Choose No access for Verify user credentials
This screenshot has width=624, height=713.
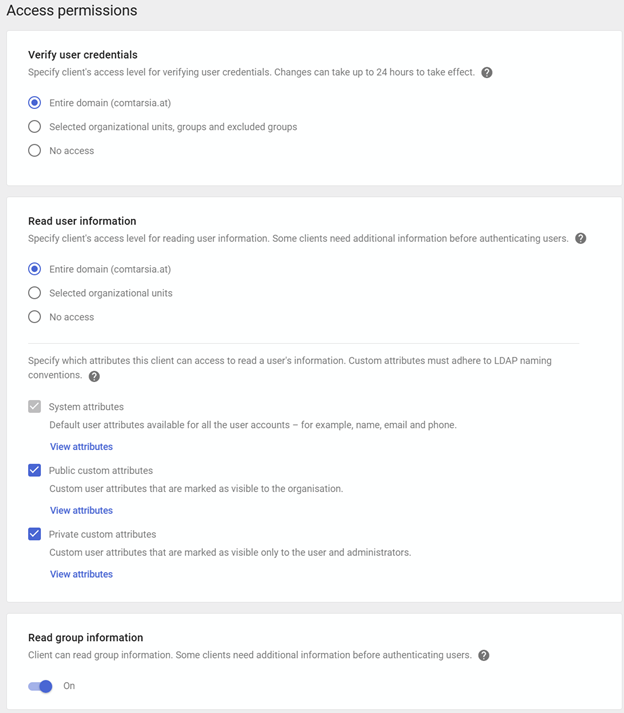tap(35, 151)
